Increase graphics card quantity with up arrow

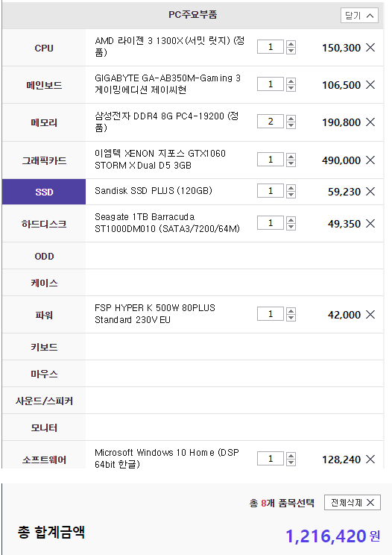coord(291,157)
